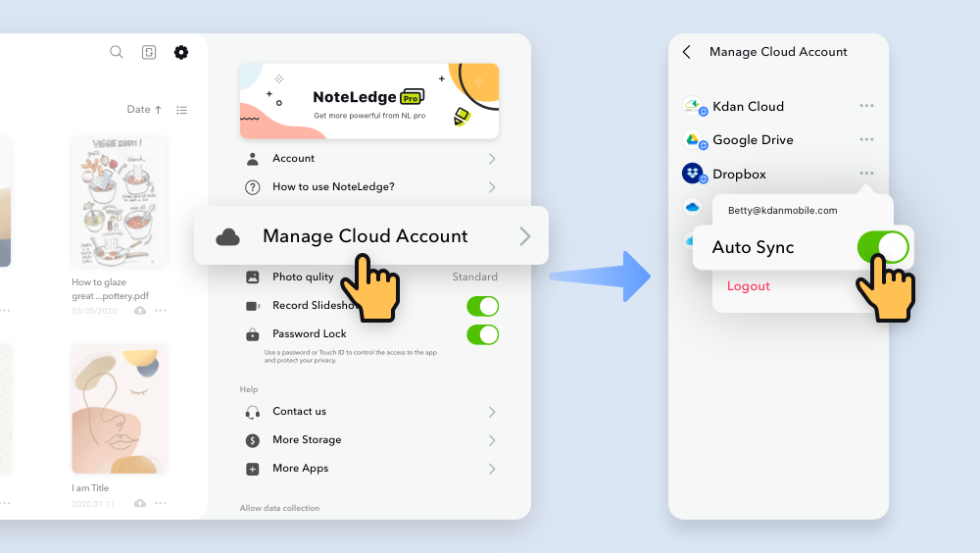The image size is (980, 553).
Task: Open more options for pottery pdf note
Action: [x=161, y=310]
